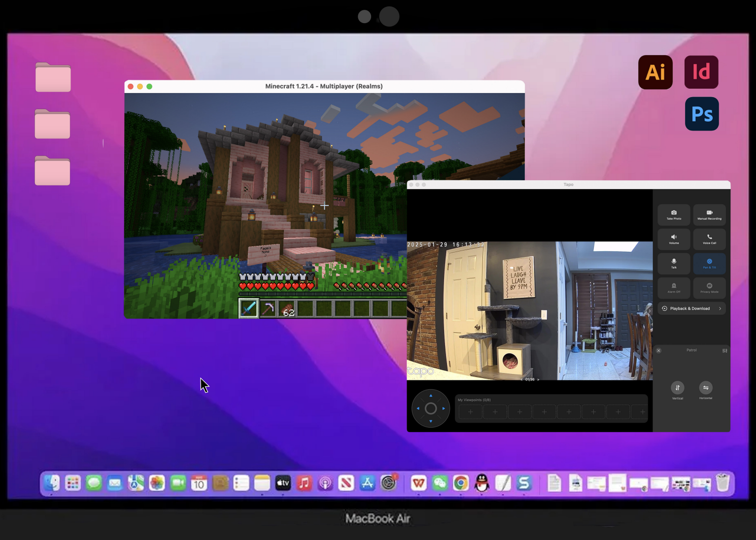The image size is (756, 540).
Task: Expand Playback & Download
Action: point(691,308)
